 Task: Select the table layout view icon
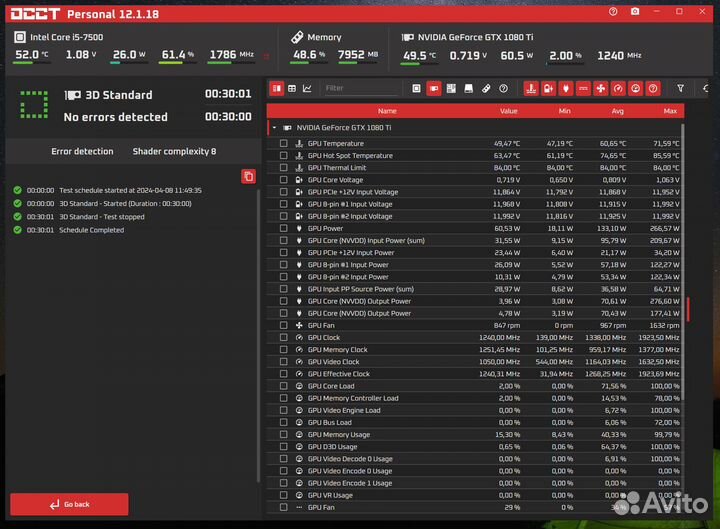(x=292, y=88)
